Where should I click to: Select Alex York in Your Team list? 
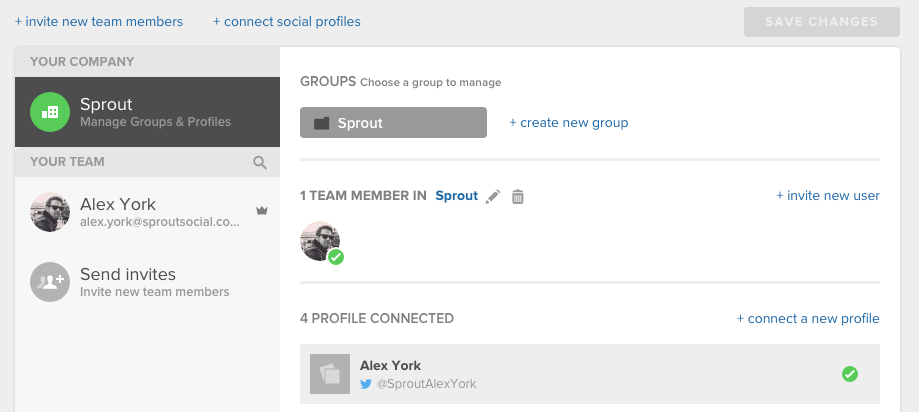tap(147, 212)
